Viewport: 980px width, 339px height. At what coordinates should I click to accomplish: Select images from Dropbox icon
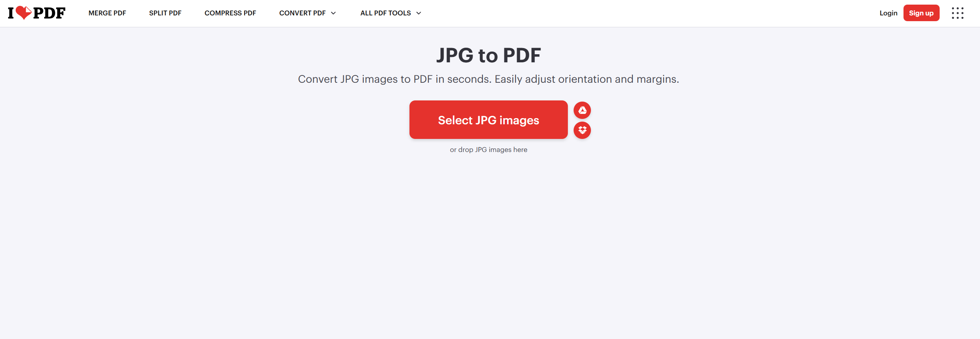click(x=582, y=130)
